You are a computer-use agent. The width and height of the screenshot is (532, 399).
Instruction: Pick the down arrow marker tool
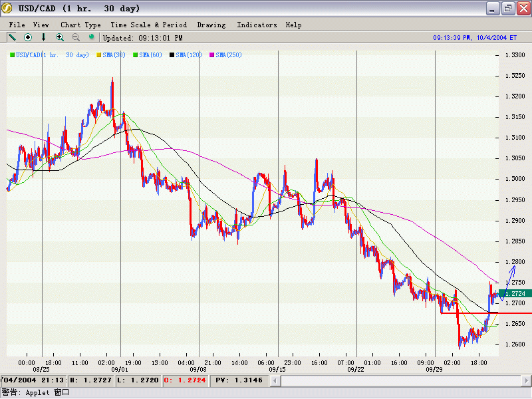(44, 37)
